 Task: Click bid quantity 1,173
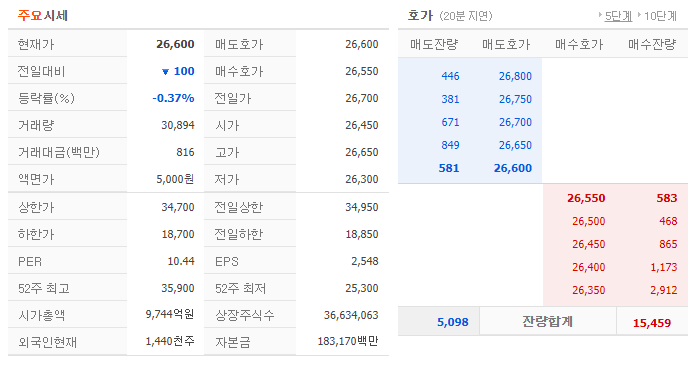coord(664,267)
